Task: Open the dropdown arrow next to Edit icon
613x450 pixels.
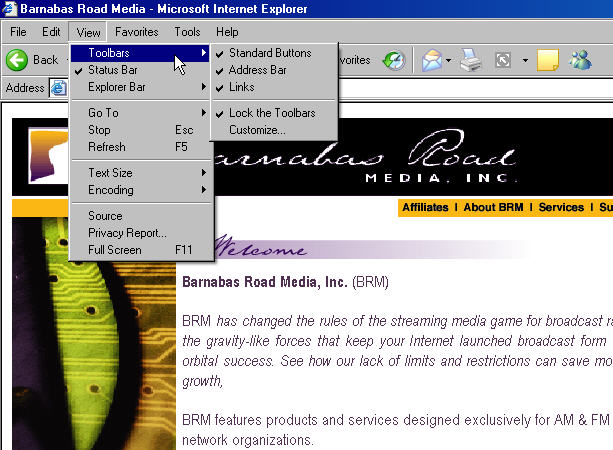Action: (525, 60)
